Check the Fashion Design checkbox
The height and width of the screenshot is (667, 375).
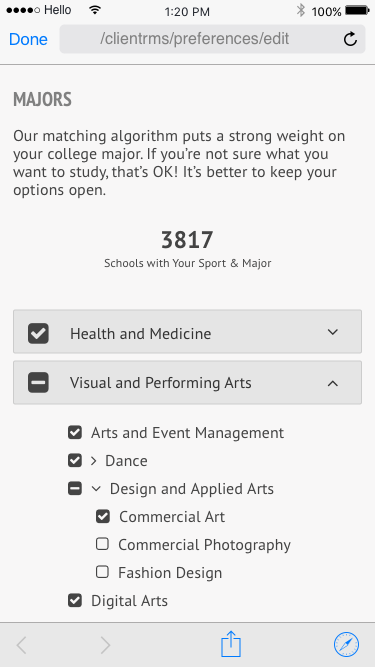(x=102, y=572)
